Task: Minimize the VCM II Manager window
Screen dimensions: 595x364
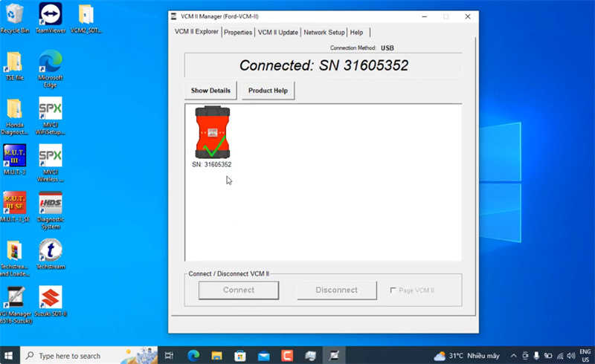Action: (425, 16)
